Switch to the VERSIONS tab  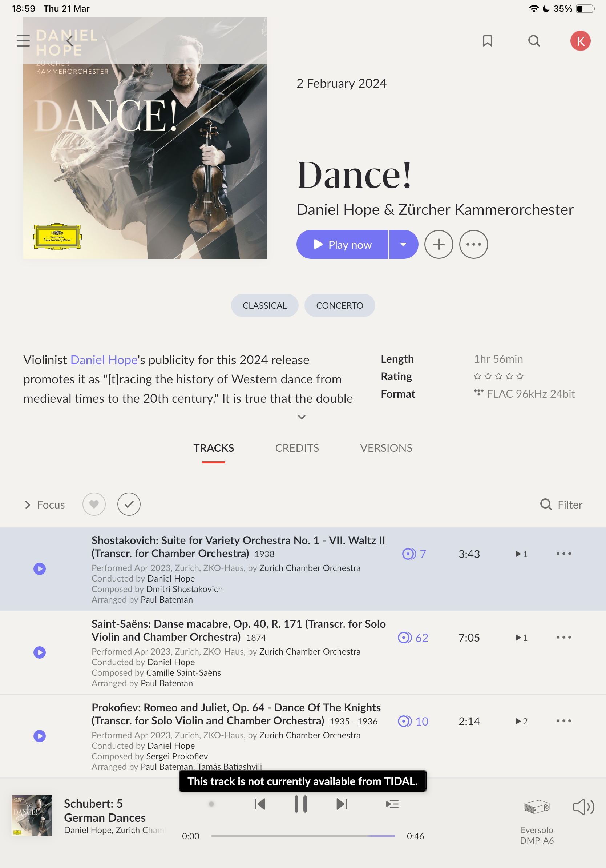tap(386, 448)
